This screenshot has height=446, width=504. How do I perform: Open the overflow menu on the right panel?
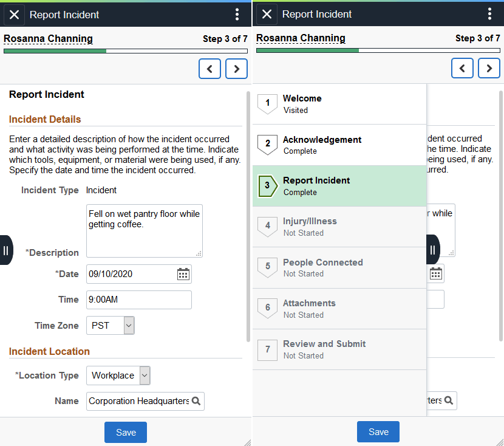point(491,14)
